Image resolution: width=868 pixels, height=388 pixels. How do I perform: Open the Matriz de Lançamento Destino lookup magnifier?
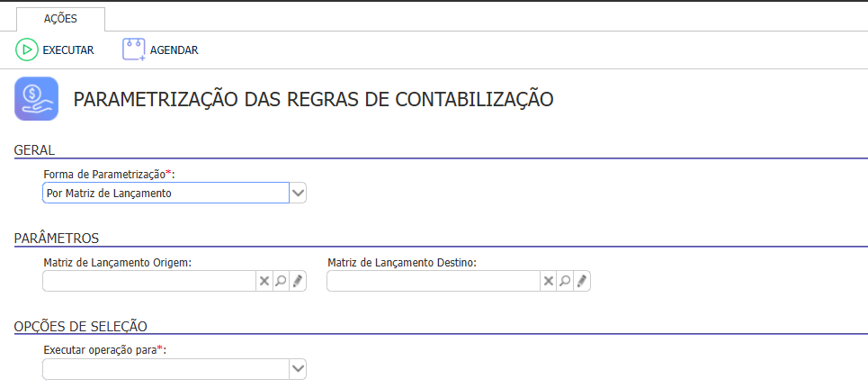pos(565,281)
